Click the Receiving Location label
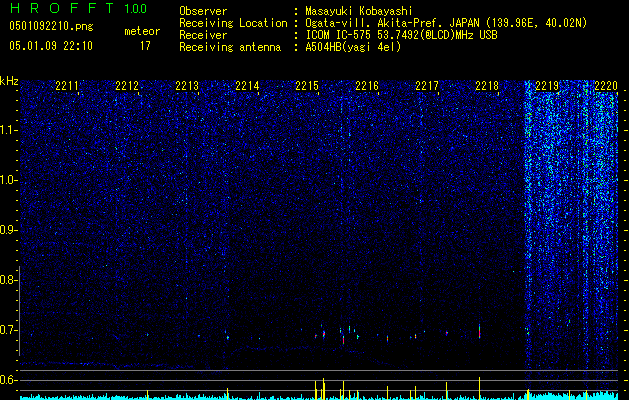 233,23
